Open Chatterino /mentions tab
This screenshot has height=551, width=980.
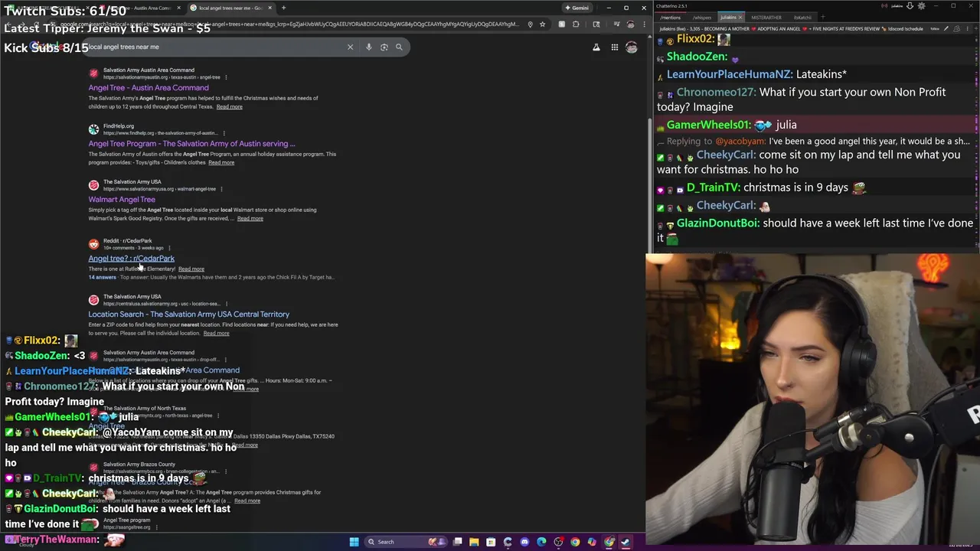pos(670,18)
